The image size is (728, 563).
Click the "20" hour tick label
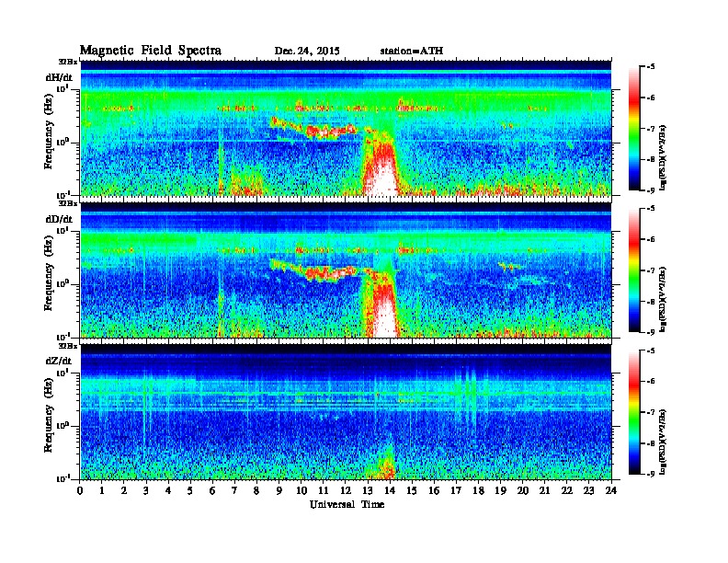tap(523, 491)
